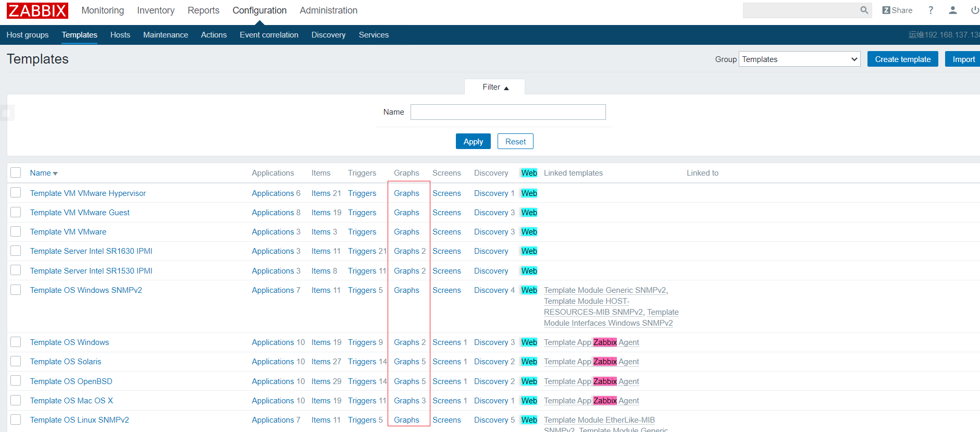Check the Template OS OpenBSD row
Viewport: 980px width, 432px height.
(16, 381)
